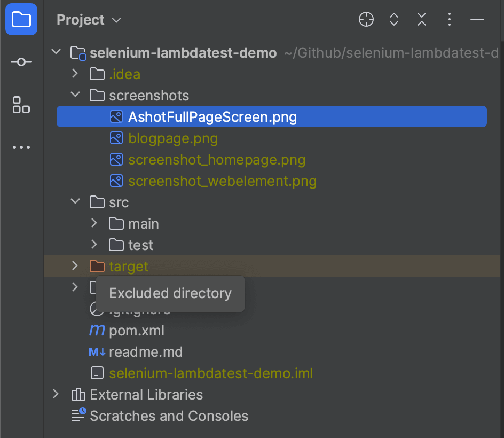
Task: Show more tool windows (three dots)
Action: (x=21, y=147)
